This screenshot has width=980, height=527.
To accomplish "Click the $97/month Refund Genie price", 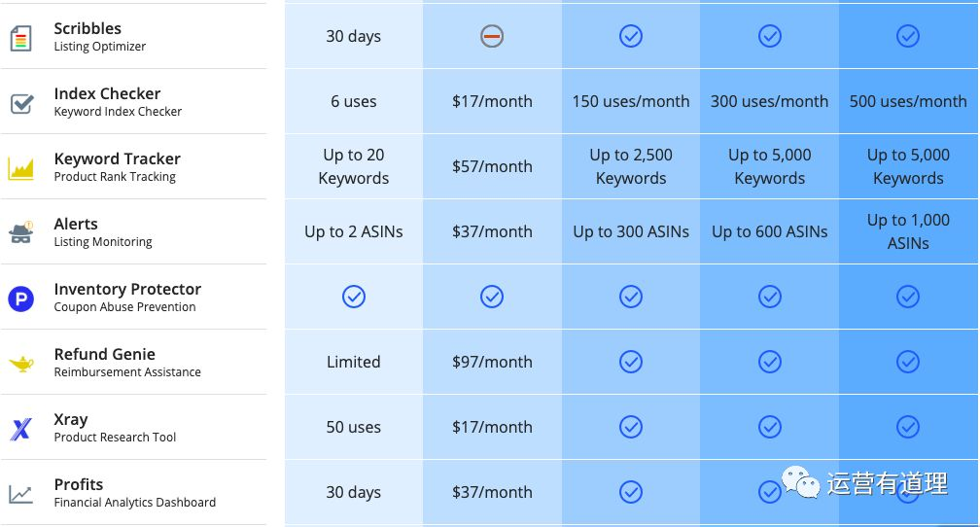I will [492, 362].
